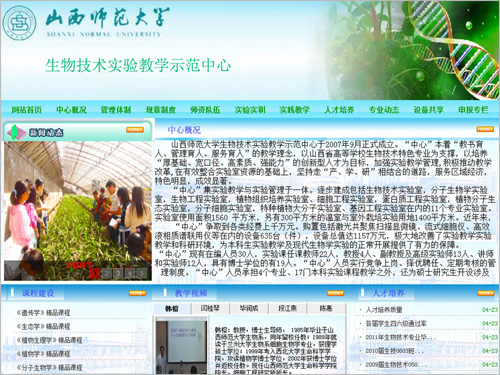The image size is (500, 375).
Task: Open the 人才培养质量 news link
Action: (384, 310)
